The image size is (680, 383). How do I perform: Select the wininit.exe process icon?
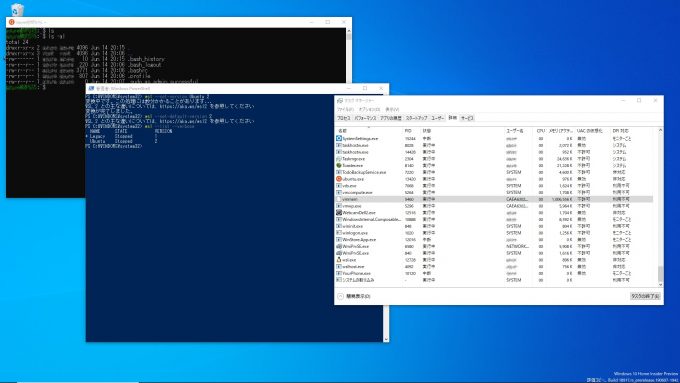pos(339,226)
